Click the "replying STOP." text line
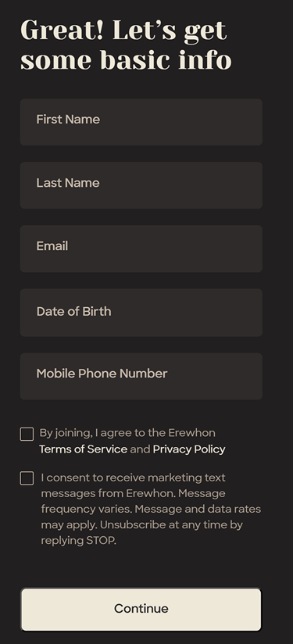Image resolution: width=293 pixels, height=644 pixels. click(x=78, y=541)
